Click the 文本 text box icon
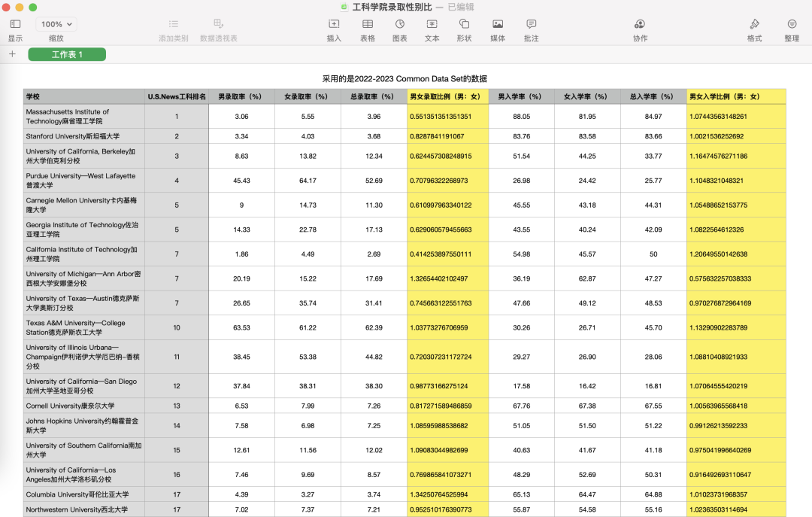This screenshot has width=812, height=517. [x=432, y=24]
